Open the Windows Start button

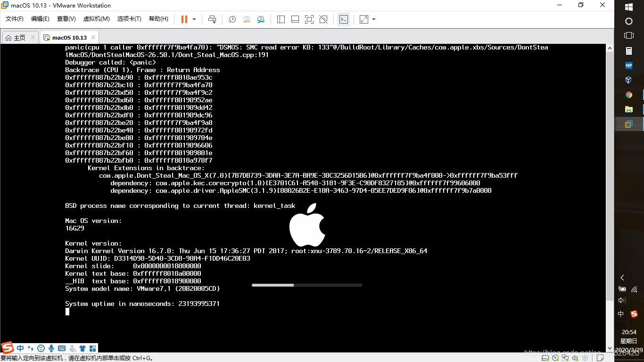[x=628, y=7]
